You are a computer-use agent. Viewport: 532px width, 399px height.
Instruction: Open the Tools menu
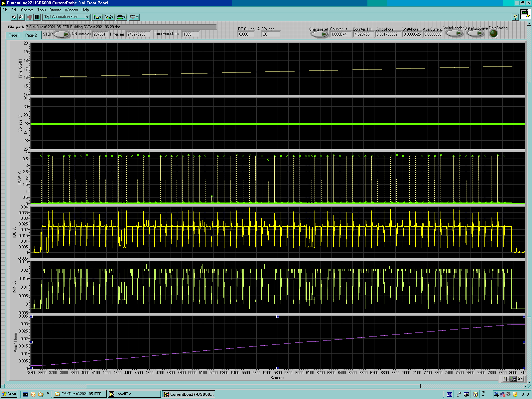[42, 10]
